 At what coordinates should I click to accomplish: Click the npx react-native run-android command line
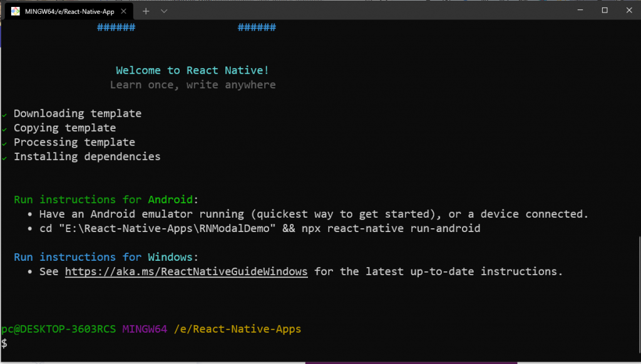tap(260, 228)
